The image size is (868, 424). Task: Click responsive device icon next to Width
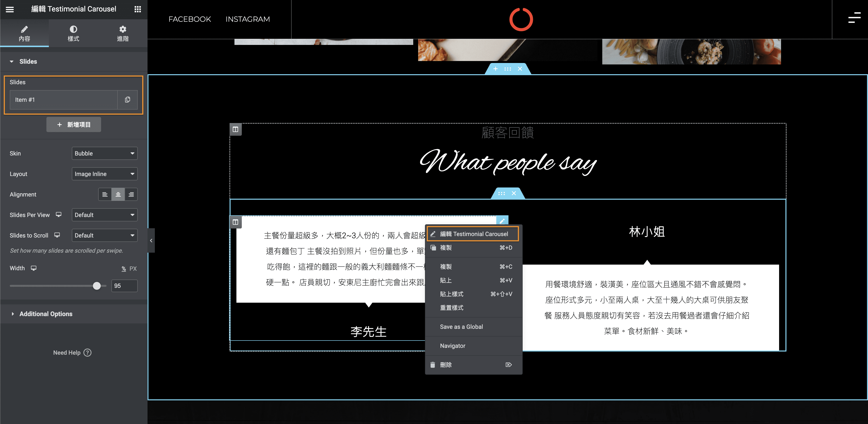[x=34, y=268]
